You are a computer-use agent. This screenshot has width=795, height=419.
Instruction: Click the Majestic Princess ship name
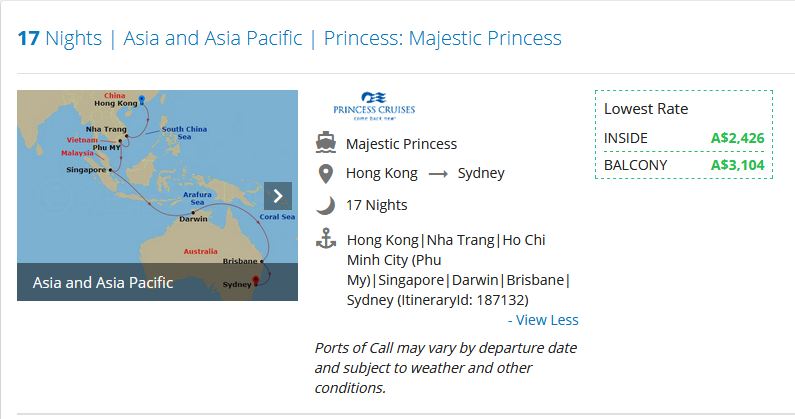click(401, 144)
